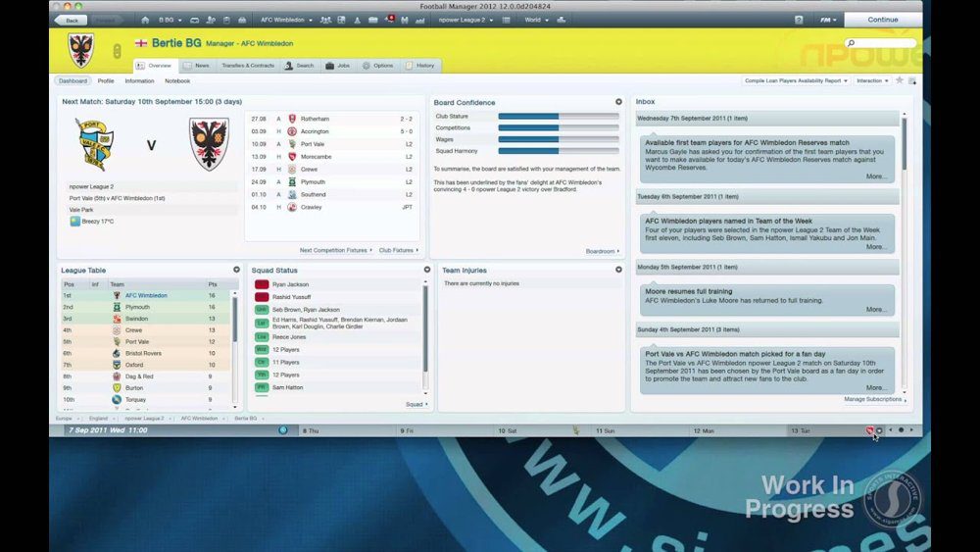Screen dimensions: 980x552
Task: Click the Wages confidence bar
Action: 559,139
